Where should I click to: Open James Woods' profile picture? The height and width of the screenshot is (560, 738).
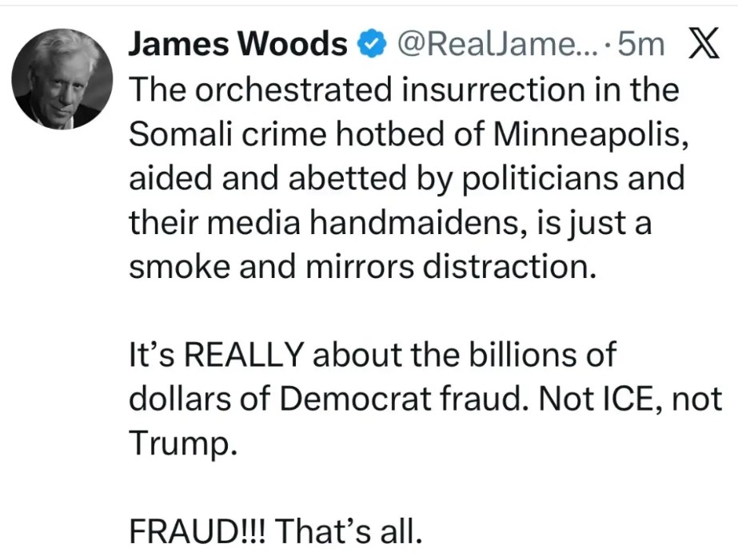pyautogui.click(x=60, y=81)
